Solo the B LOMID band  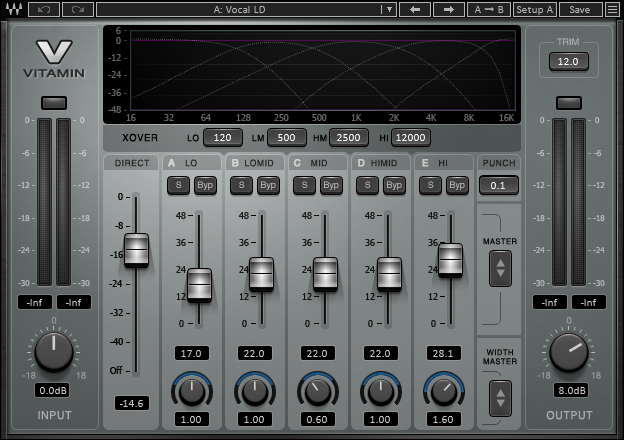click(241, 185)
